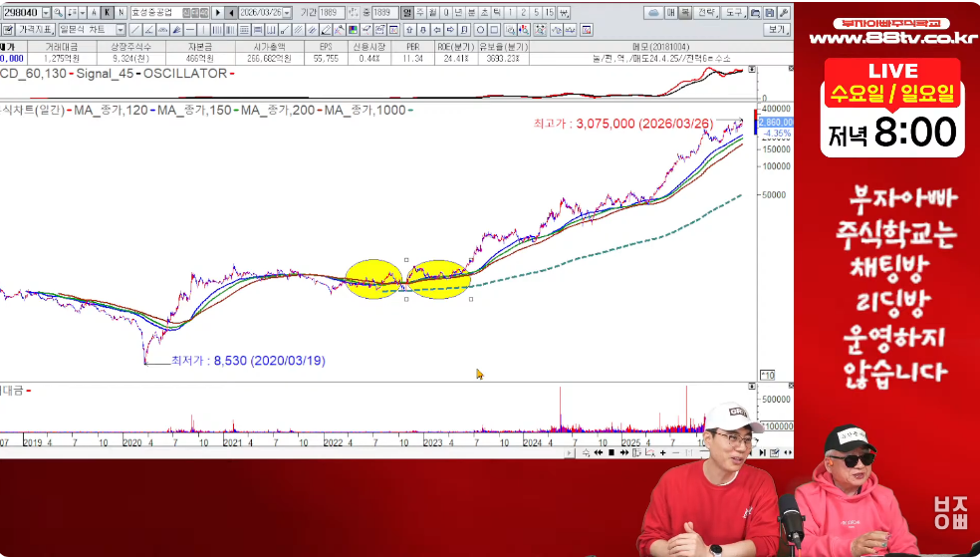Screen dimensions: 980x558
Task: Click the right arrow marker tool
Action: click(450, 30)
